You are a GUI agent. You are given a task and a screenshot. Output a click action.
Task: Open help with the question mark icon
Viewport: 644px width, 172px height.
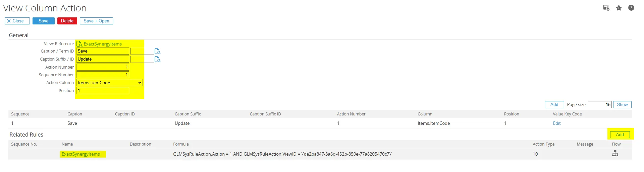point(631,8)
